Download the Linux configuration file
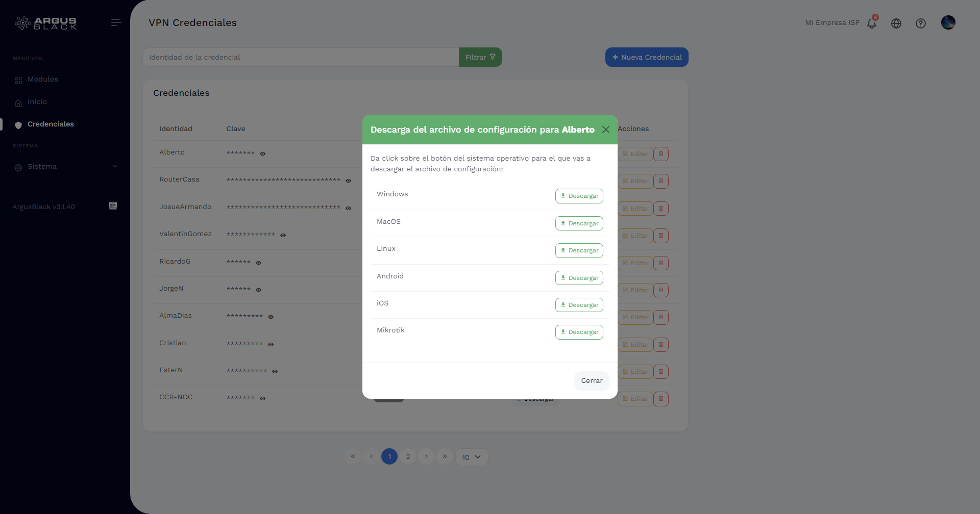This screenshot has width=980, height=514. (x=579, y=250)
